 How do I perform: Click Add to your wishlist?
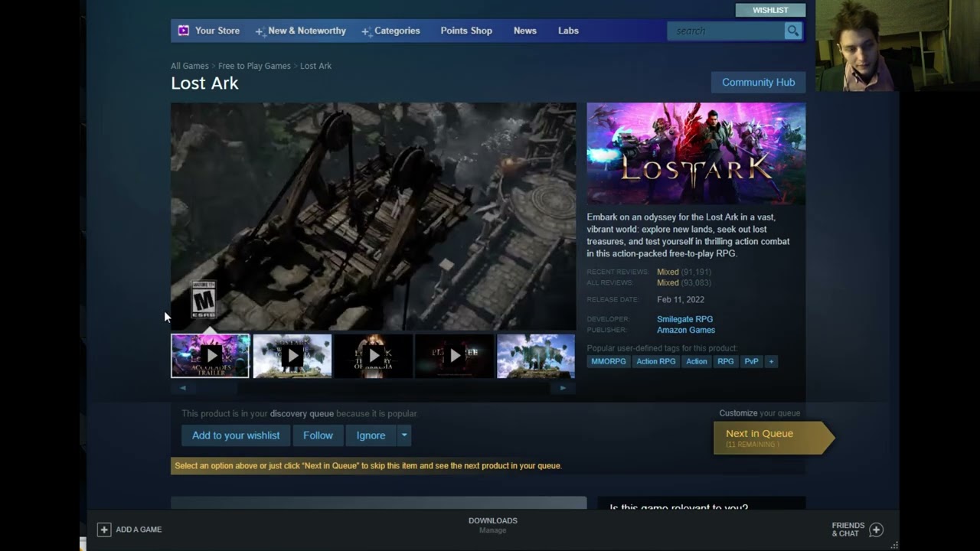coord(236,435)
